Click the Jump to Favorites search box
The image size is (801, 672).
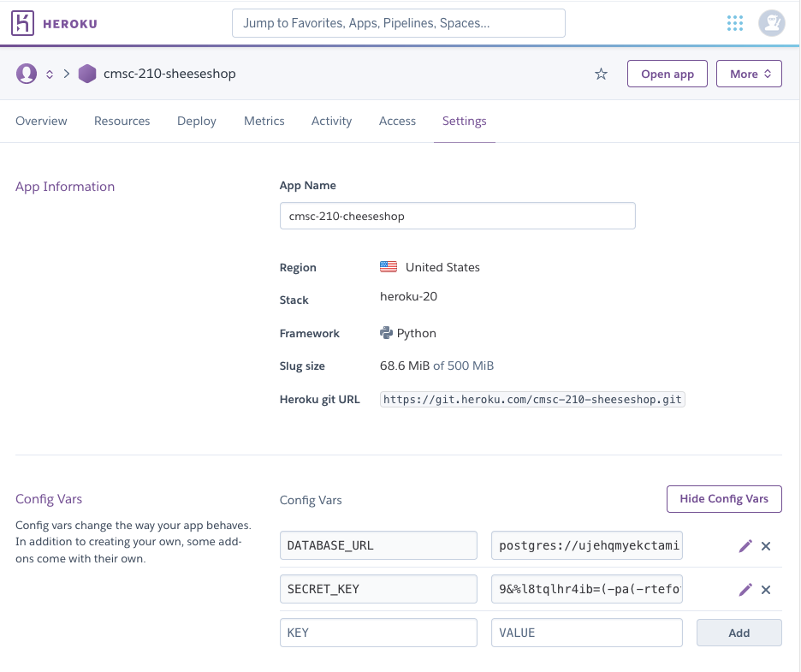coord(398,23)
